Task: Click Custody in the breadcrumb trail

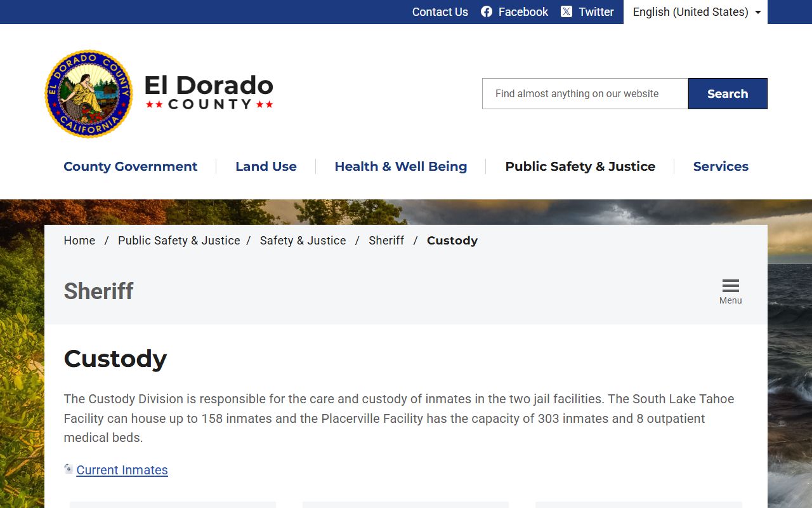Action: click(452, 241)
